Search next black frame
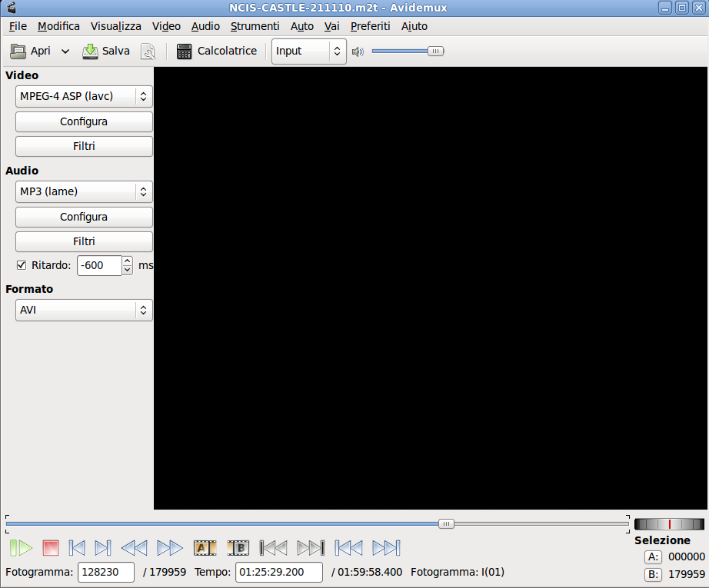Image resolution: width=709 pixels, height=588 pixels. [x=311, y=548]
